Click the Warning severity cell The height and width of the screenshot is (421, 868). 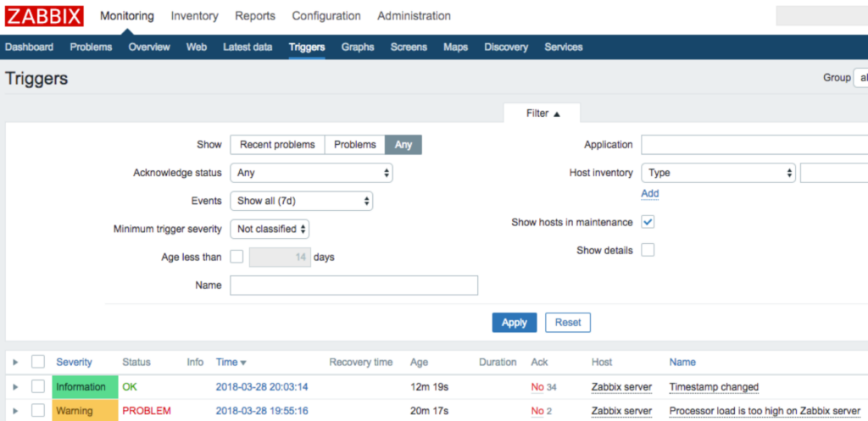[86, 411]
